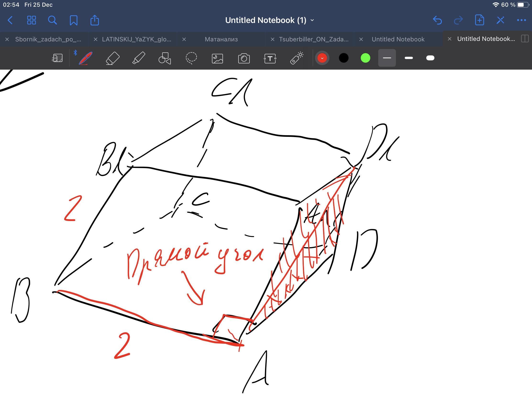Open the three-dot more options menu
This screenshot has height=399, width=532.
521,20
